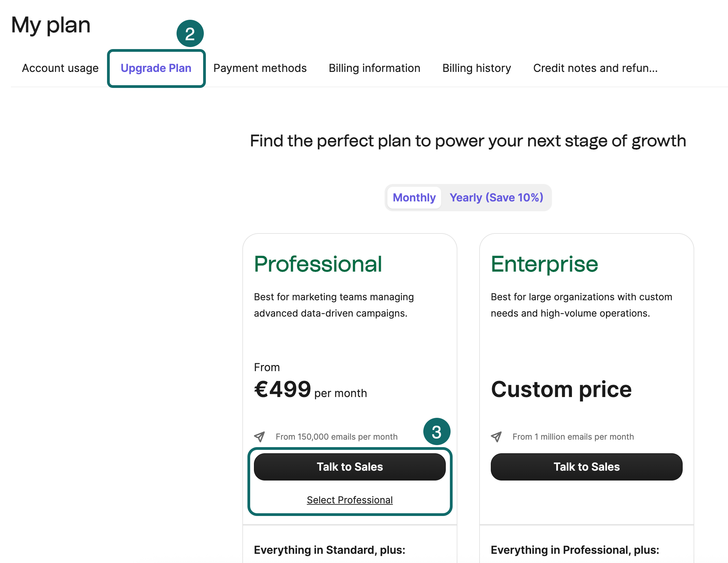Click the Custom price text
The height and width of the screenshot is (563, 728).
pyautogui.click(x=561, y=389)
